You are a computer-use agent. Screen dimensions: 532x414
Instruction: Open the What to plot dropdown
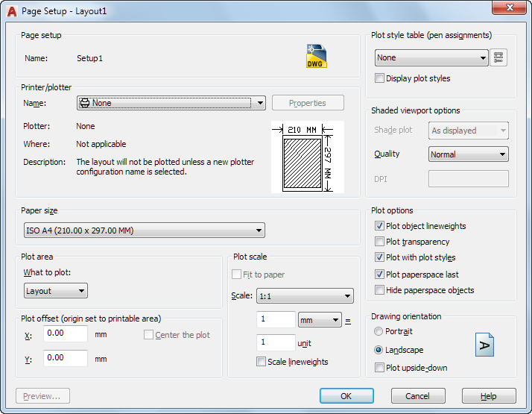[55, 291]
